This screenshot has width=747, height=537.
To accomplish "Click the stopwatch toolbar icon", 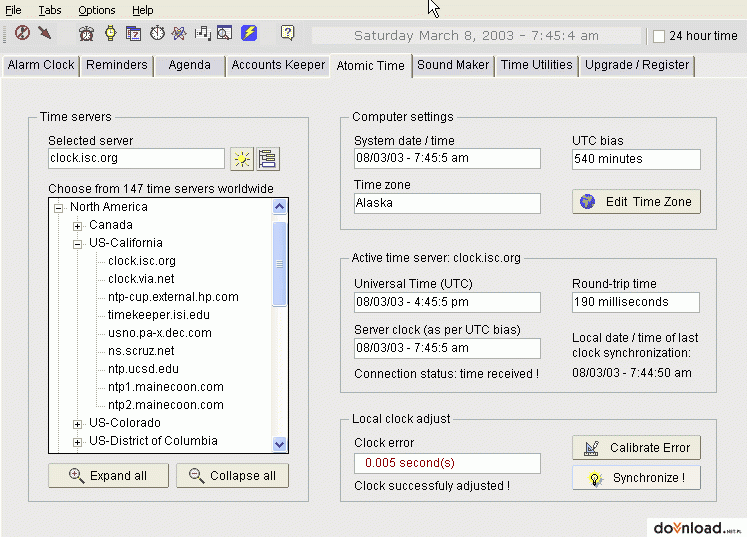I will (x=157, y=33).
